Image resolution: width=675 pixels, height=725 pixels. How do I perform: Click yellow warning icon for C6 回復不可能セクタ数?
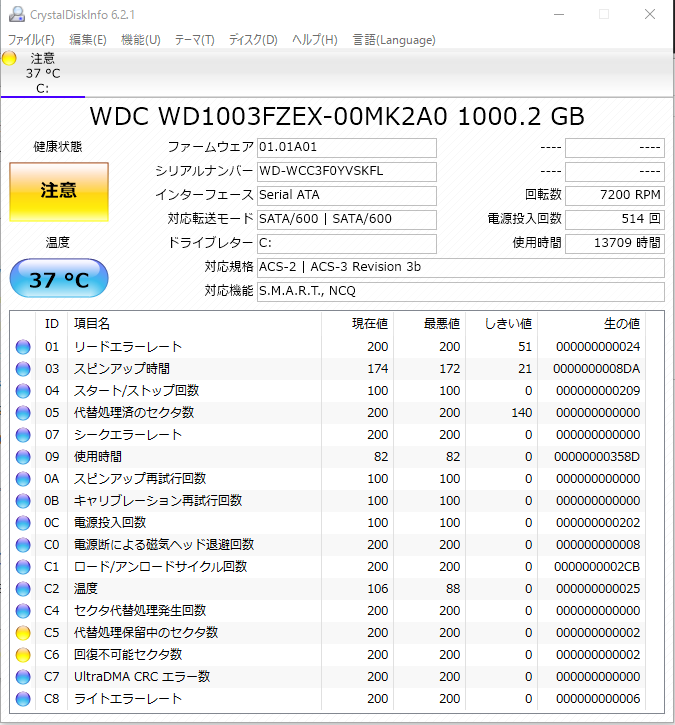[x=23, y=655]
